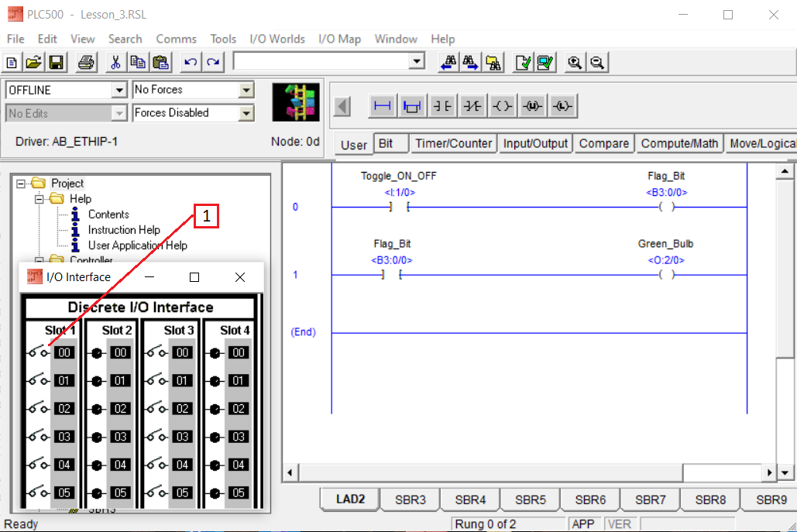This screenshot has width=797, height=532.
Task: Click the search combo text field
Action: 321,61
